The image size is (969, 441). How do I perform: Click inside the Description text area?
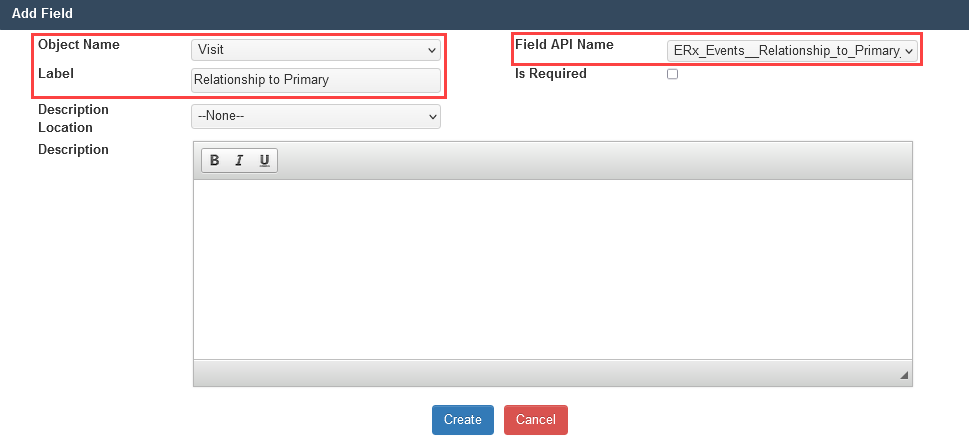pos(552,268)
